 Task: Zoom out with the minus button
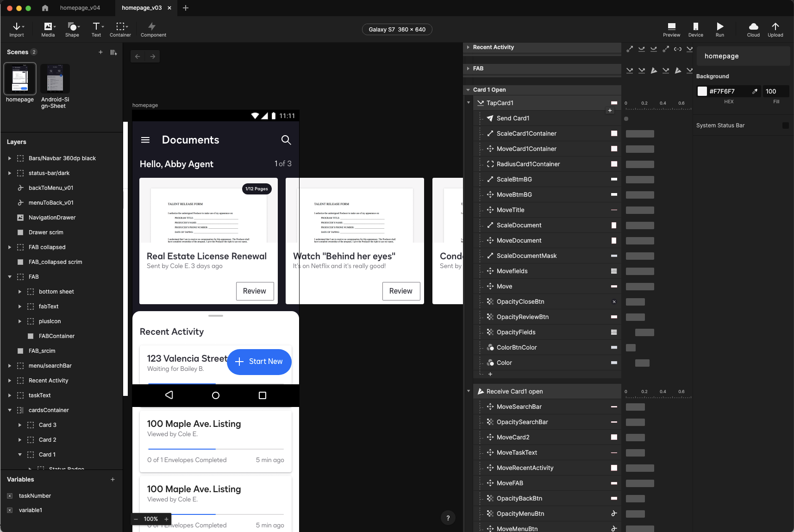[136, 519]
